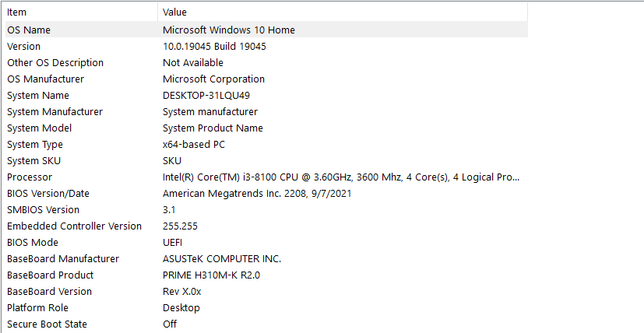The width and height of the screenshot is (644, 333).
Task: Select the System Type row
Action: (35, 145)
